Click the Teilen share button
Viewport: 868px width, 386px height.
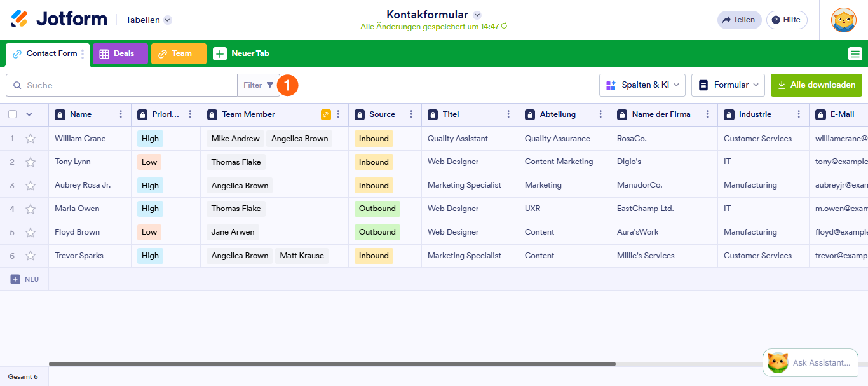739,20
